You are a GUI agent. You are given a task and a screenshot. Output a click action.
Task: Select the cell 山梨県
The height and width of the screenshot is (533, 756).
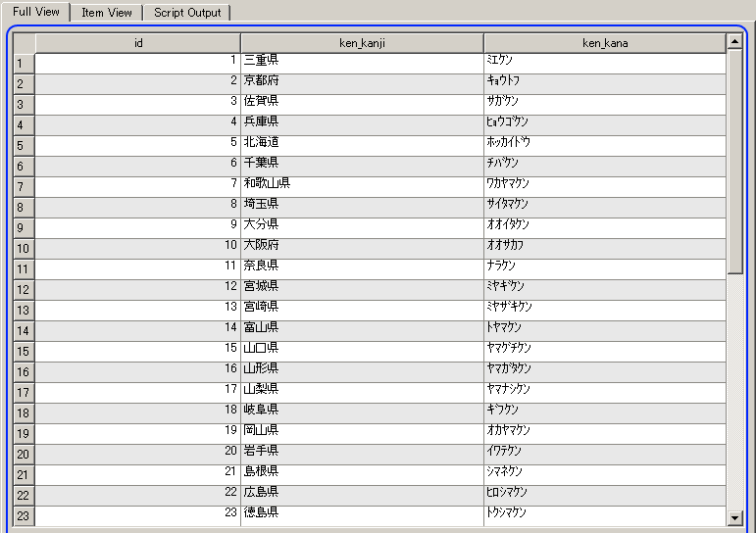coord(362,393)
